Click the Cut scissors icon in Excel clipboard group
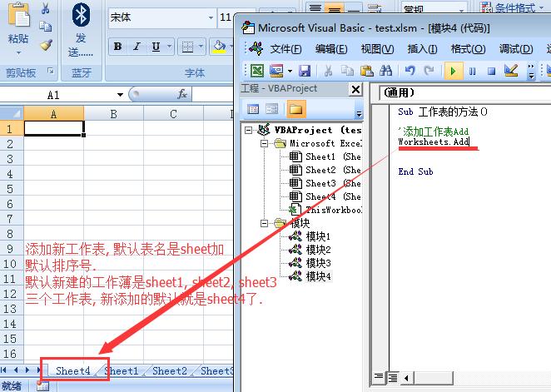 pos(45,7)
